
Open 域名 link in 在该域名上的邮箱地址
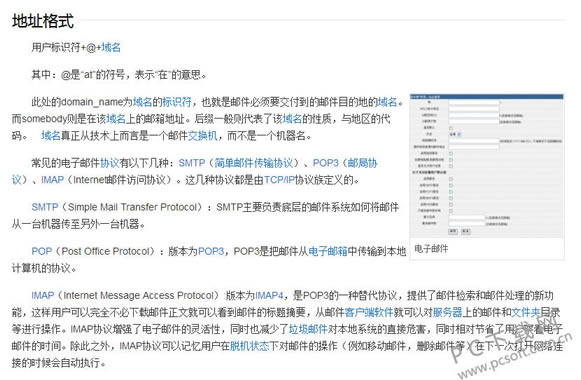pyautogui.click(x=116, y=119)
